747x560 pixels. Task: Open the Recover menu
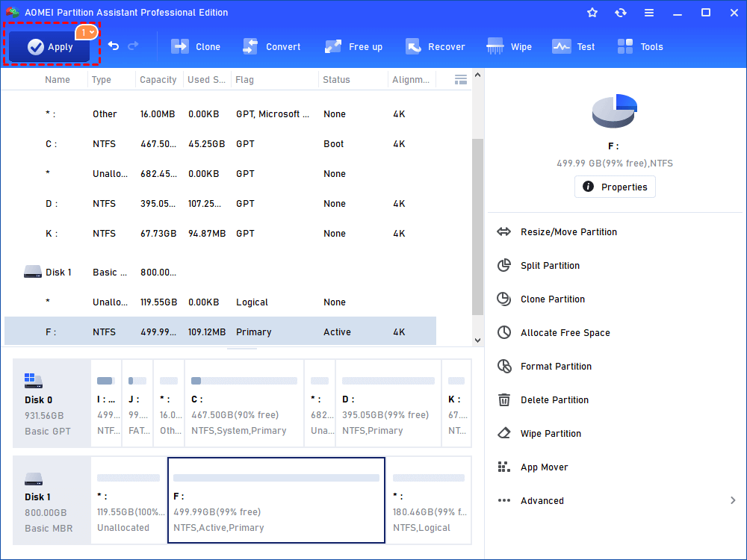(435, 46)
